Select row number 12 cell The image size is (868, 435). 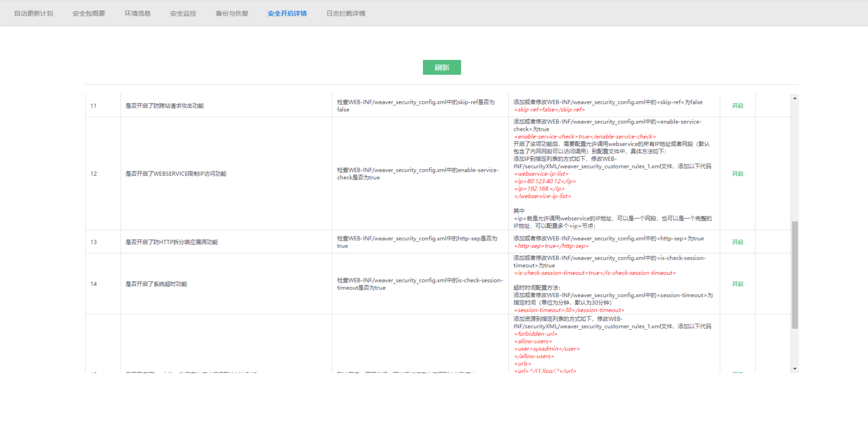[103, 174]
